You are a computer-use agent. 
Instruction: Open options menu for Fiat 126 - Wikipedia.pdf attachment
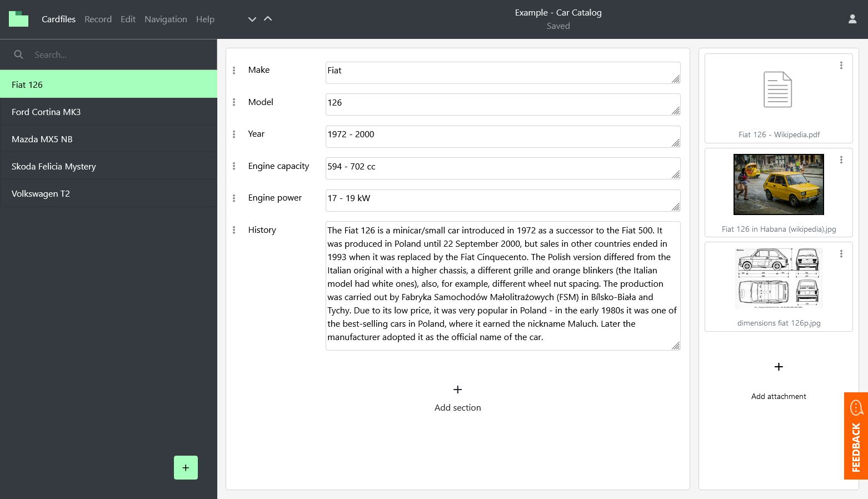(x=841, y=65)
